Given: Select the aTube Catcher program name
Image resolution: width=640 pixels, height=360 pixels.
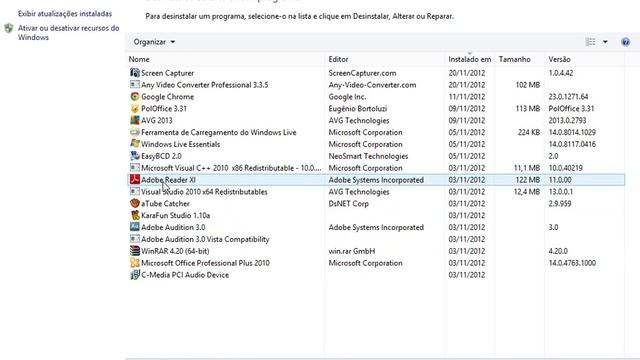Looking at the screenshot, I should [165, 203].
